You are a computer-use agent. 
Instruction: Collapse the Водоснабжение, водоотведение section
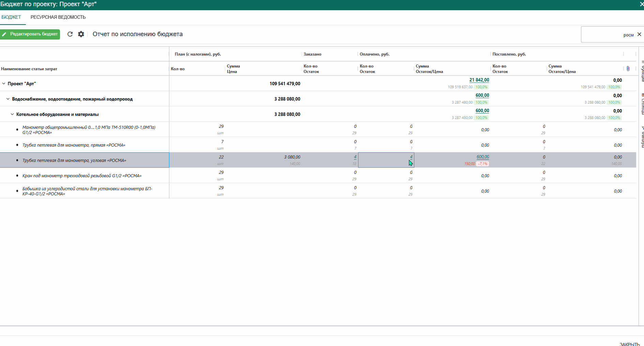pyautogui.click(x=8, y=99)
